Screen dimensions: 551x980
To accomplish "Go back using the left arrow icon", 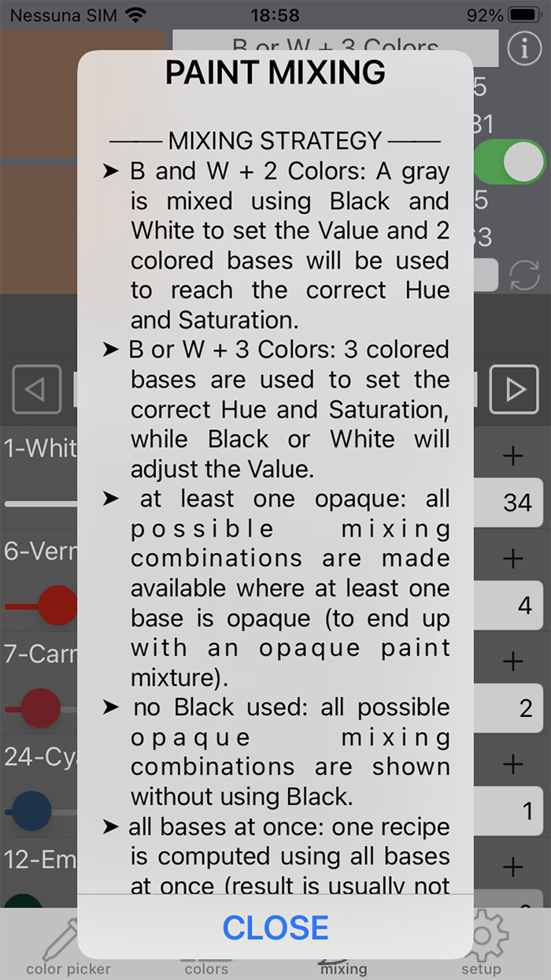I will coord(37,389).
